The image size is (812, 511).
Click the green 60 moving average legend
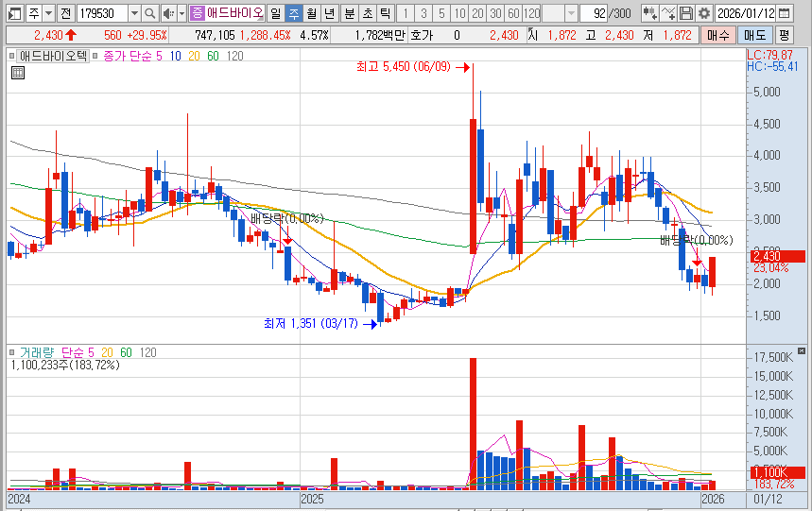point(213,56)
